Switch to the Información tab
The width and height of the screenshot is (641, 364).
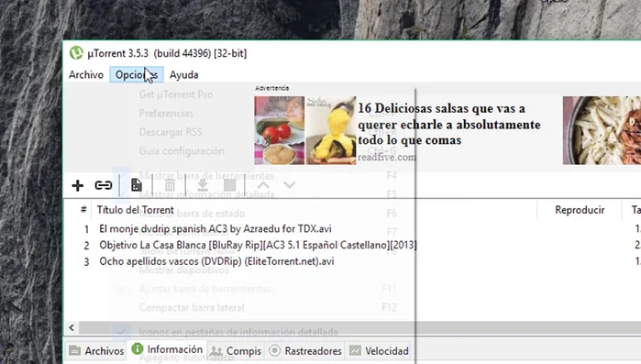pos(167,349)
